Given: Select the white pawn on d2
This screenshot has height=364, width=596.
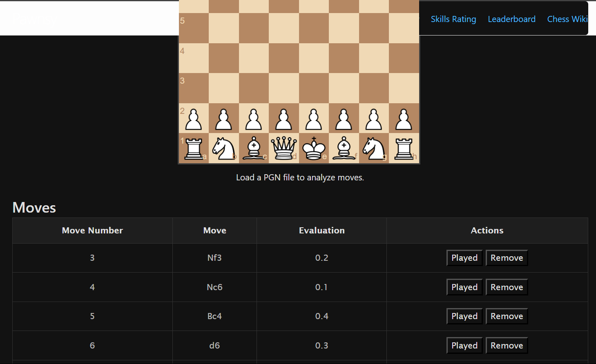Looking at the screenshot, I should 283,118.
